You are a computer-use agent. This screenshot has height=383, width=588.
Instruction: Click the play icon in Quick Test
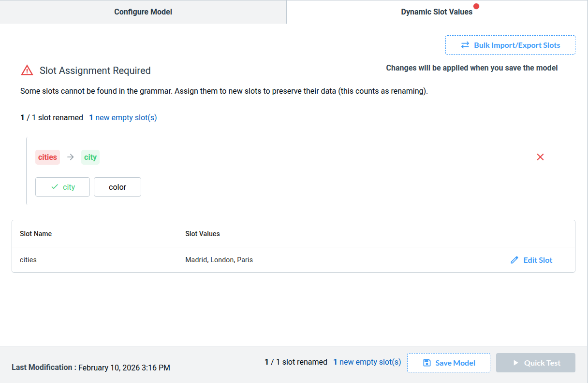click(x=516, y=363)
